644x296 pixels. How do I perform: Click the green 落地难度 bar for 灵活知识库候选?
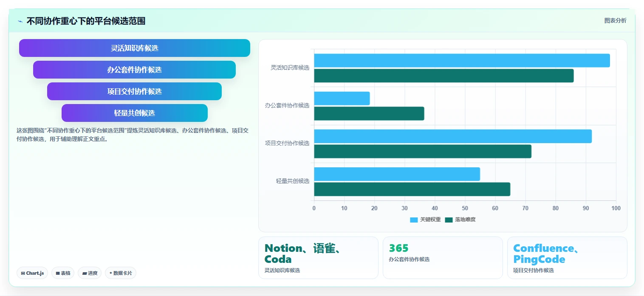click(x=444, y=76)
